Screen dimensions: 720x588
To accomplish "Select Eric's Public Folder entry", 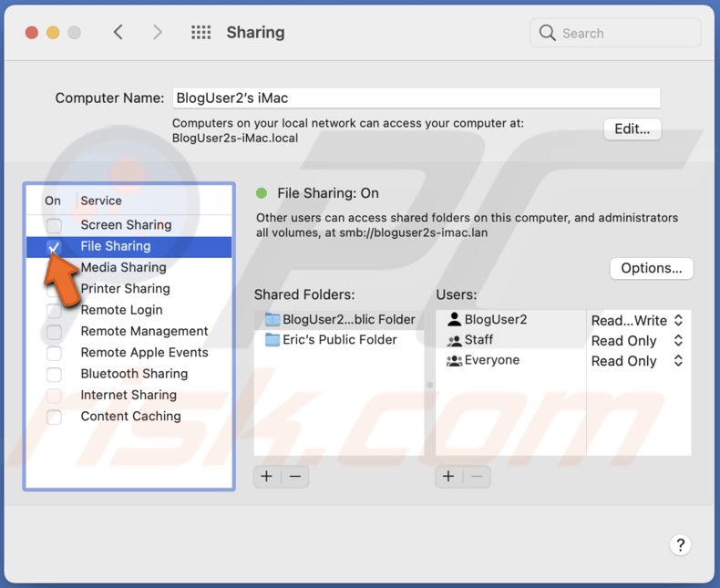I will click(x=339, y=340).
